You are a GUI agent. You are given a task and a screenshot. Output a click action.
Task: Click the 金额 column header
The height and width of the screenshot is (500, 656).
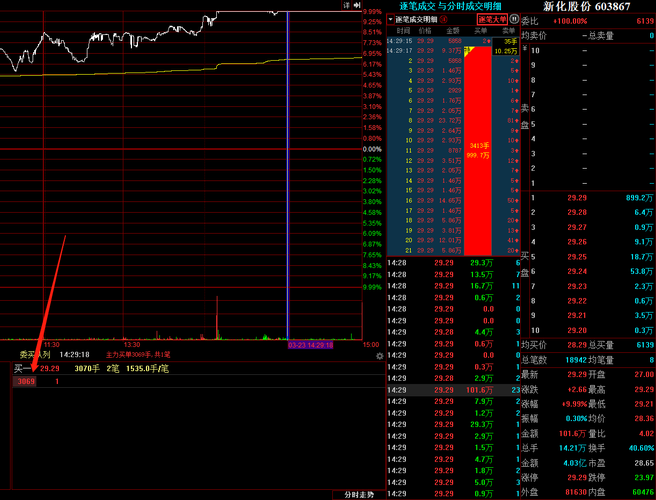point(453,31)
